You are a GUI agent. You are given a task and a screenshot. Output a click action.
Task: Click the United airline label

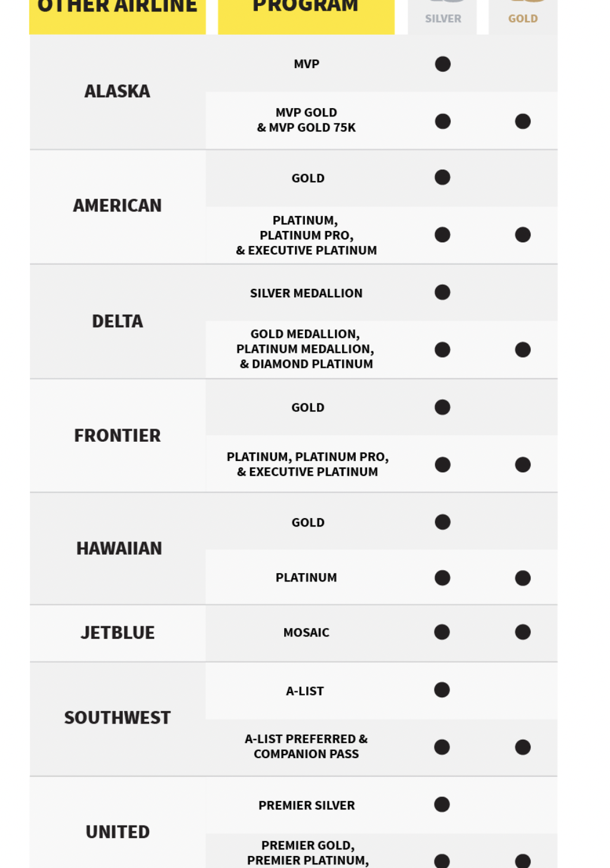pos(118,832)
